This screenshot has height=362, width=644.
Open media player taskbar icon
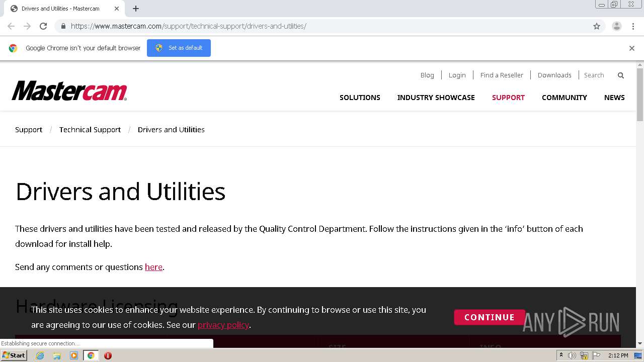pos(74,355)
